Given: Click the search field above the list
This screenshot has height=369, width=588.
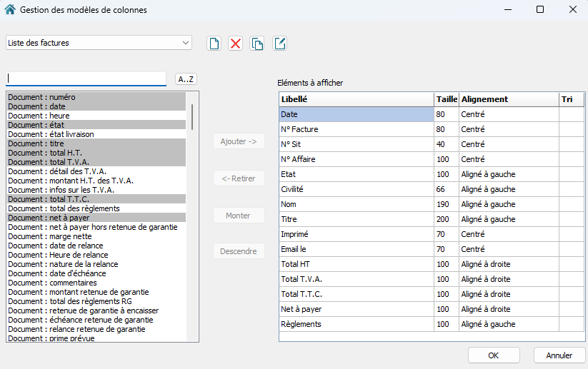Looking at the screenshot, I should pyautogui.click(x=86, y=79).
